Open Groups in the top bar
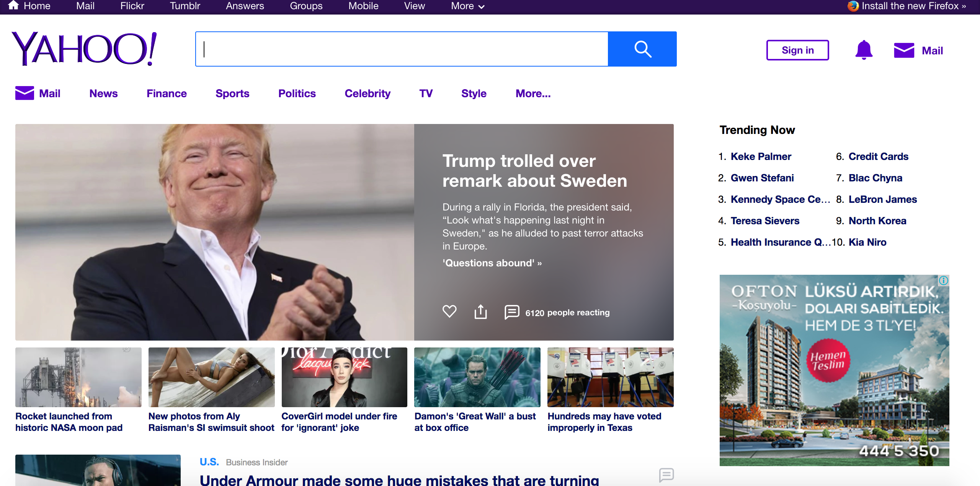This screenshot has width=980, height=486. coord(306,6)
